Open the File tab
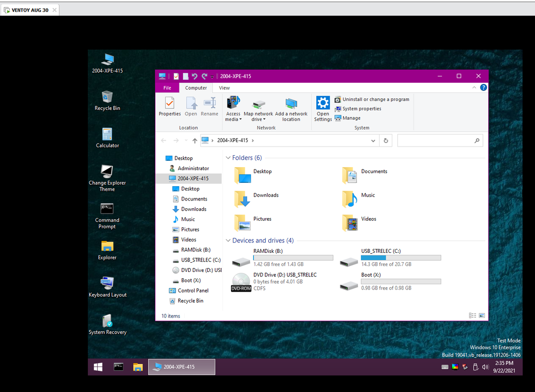The image size is (535, 392). point(167,88)
